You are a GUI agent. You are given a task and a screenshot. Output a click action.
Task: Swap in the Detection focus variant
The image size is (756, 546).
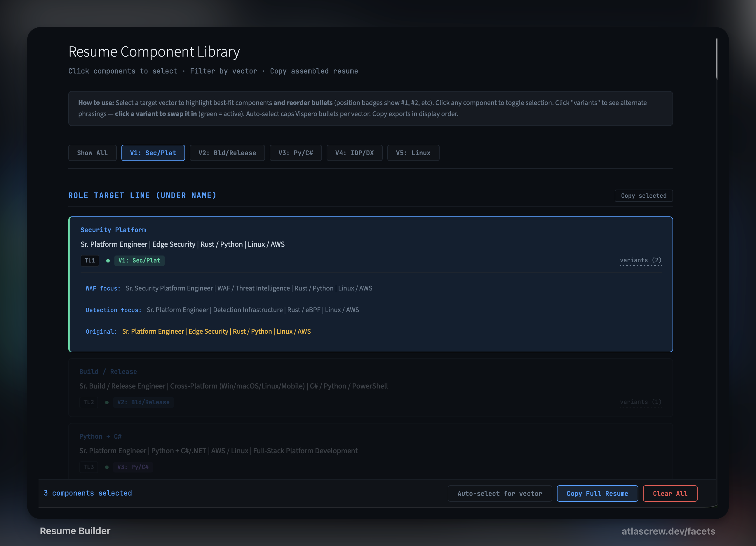[x=252, y=310]
